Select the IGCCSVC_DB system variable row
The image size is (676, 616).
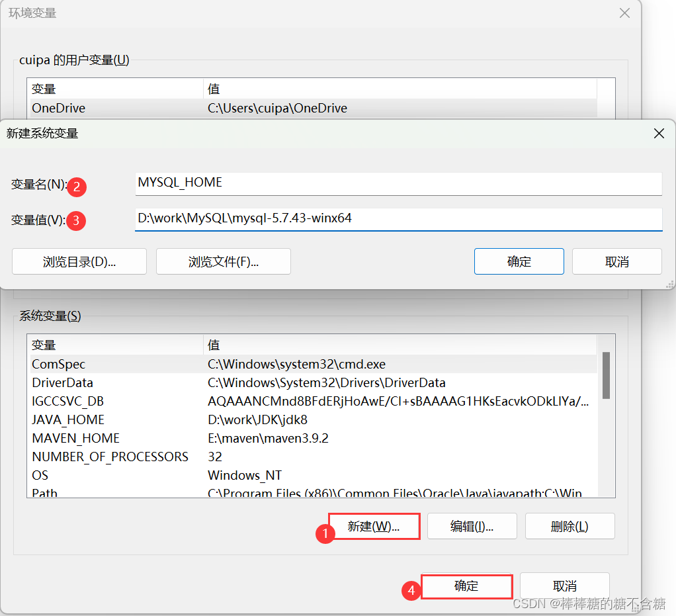pos(314,401)
